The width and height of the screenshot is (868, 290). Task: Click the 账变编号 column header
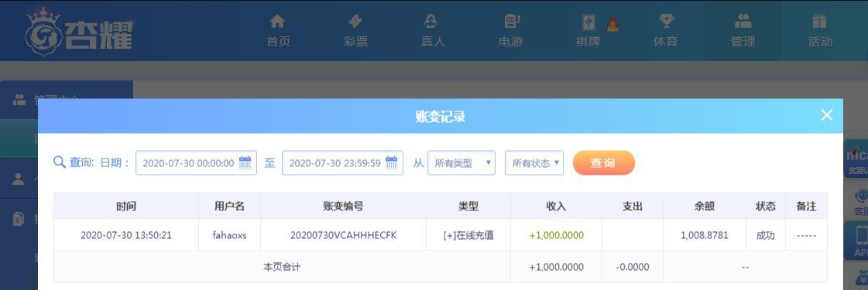(x=343, y=206)
